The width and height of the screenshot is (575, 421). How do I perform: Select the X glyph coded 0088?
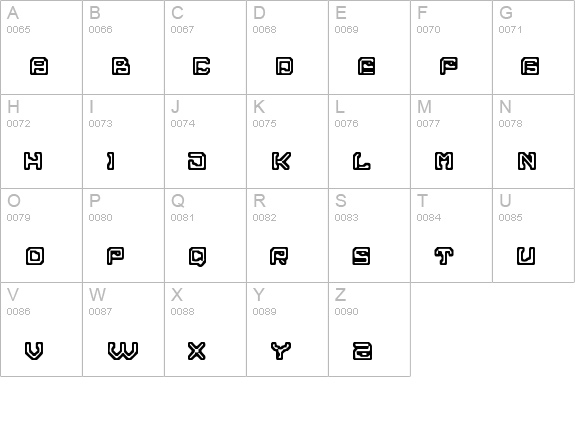click(x=197, y=351)
